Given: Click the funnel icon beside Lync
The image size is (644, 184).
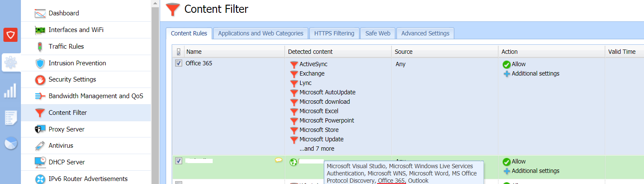Looking at the screenshot, I should [294, 83].
